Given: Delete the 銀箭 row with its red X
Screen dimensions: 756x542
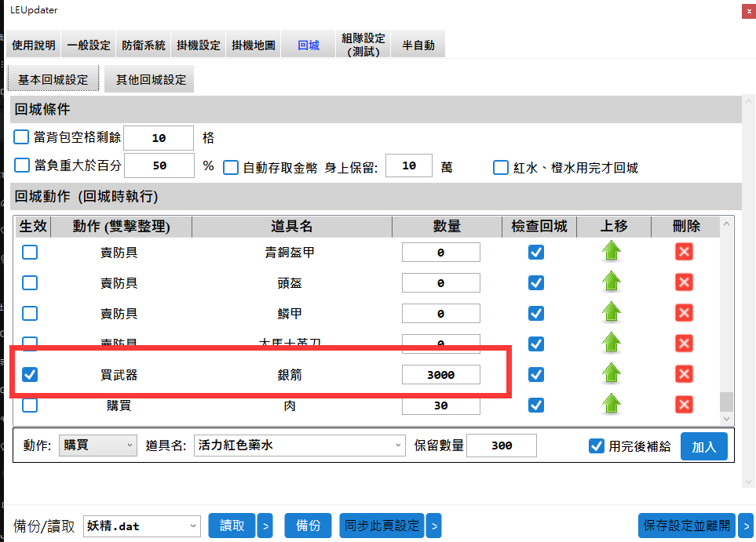Looking at the screenshot, I should point(684,374).
